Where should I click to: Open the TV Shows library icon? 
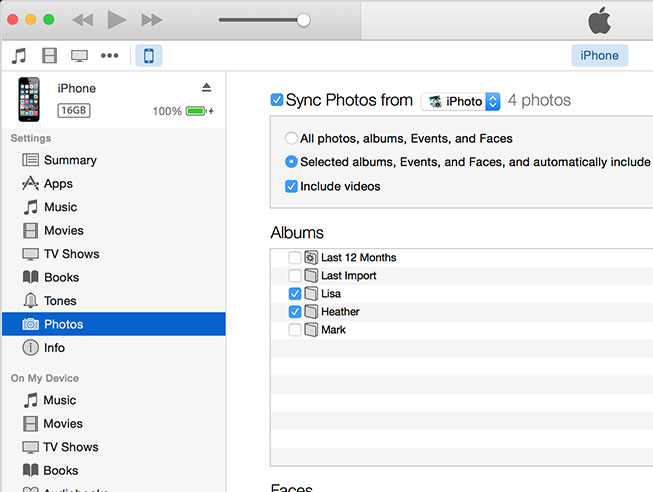[79, 55]
